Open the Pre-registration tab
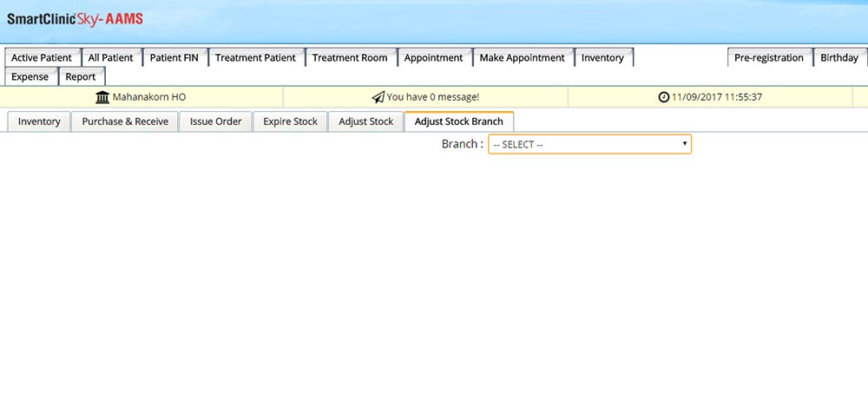The width and height of the screenshot is (868, 419). click(x=768, y=58)
